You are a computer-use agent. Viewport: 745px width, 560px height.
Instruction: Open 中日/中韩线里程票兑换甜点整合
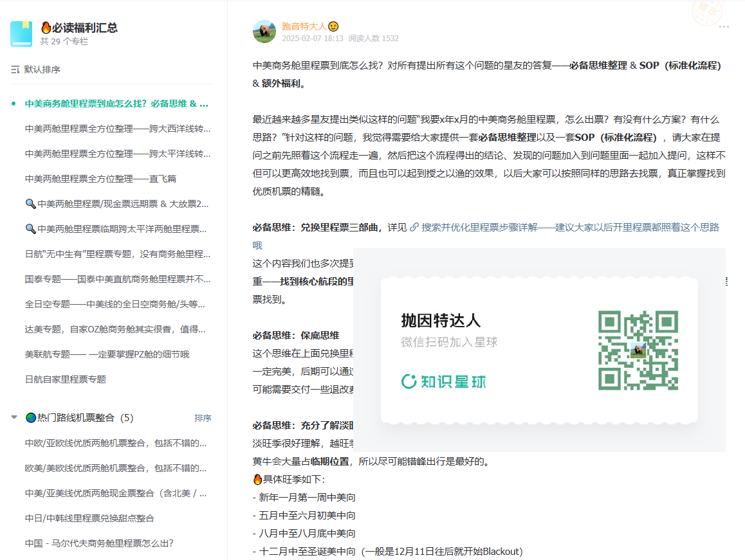(x=89, y=518)
